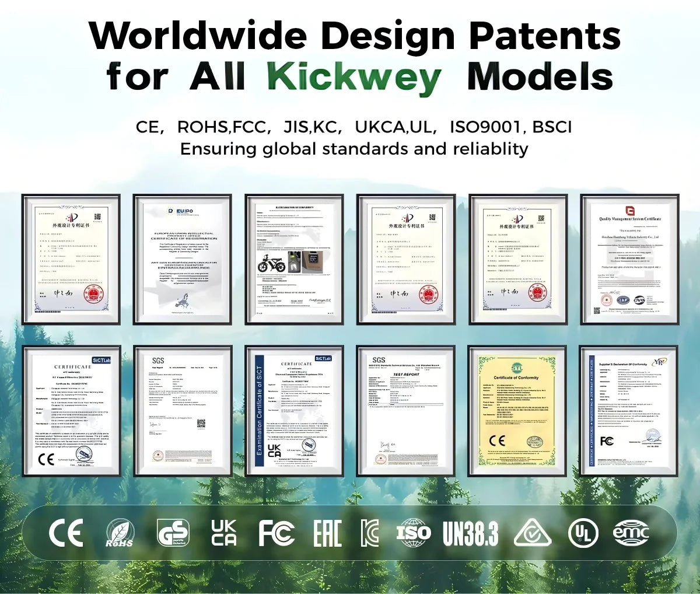Click the RoHS leaf icon
The width and height of the screenshot is (700, 594).
120,534
